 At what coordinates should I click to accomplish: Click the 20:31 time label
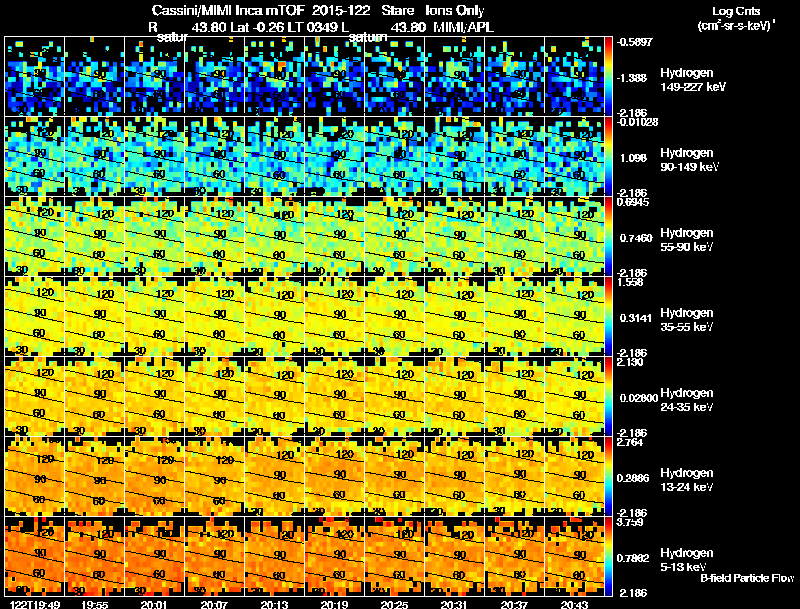pos(455,604)
